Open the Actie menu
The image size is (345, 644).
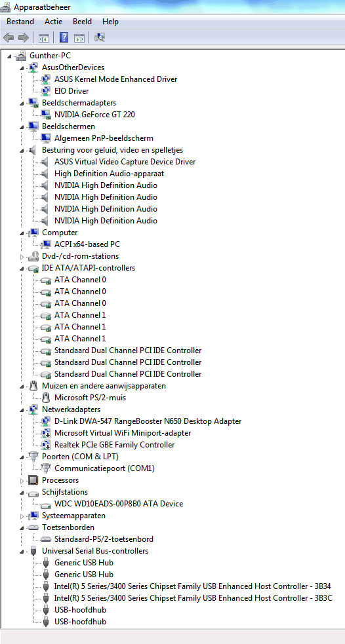click(x=54, y=22)
